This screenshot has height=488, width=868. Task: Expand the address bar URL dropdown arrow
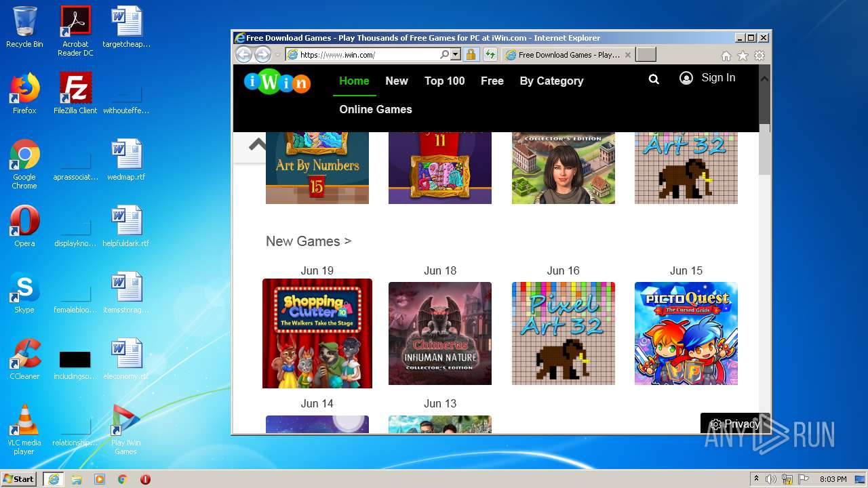[x=455, y=55]
